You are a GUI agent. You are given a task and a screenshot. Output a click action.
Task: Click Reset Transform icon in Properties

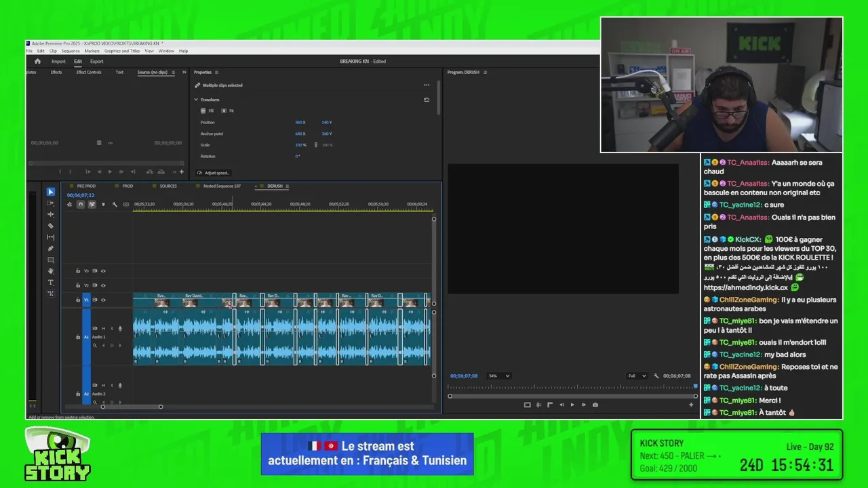[427, 100]
